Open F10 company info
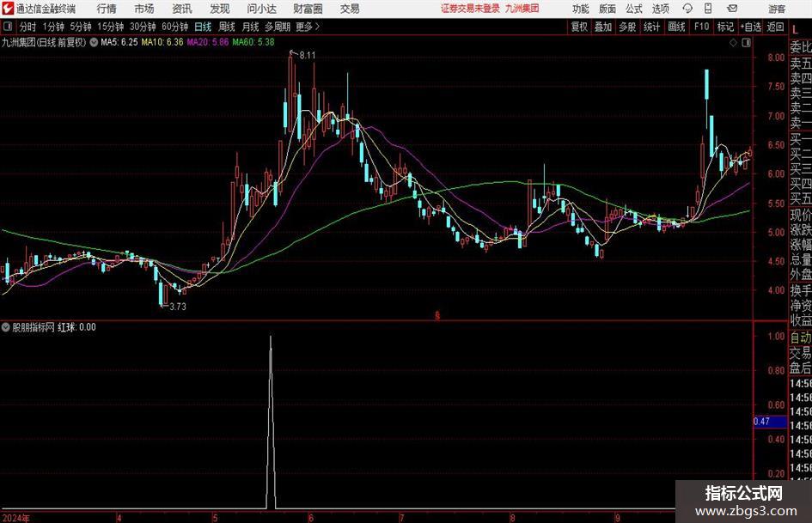 click(701, 27)
